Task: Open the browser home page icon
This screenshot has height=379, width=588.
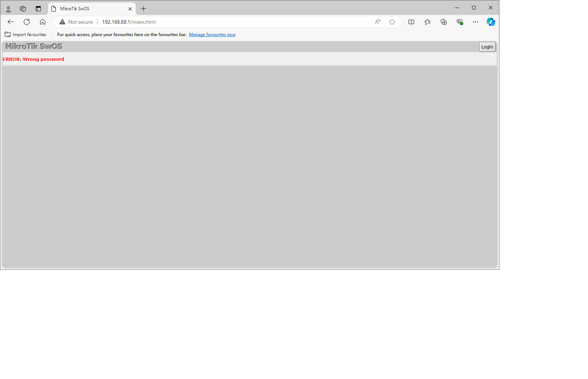Action: click(43, 22)
